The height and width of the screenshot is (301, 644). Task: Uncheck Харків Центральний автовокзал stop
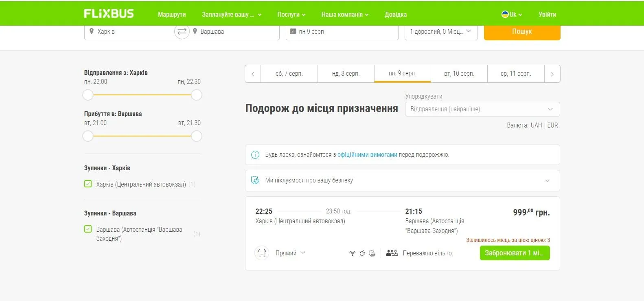point(88,184)
